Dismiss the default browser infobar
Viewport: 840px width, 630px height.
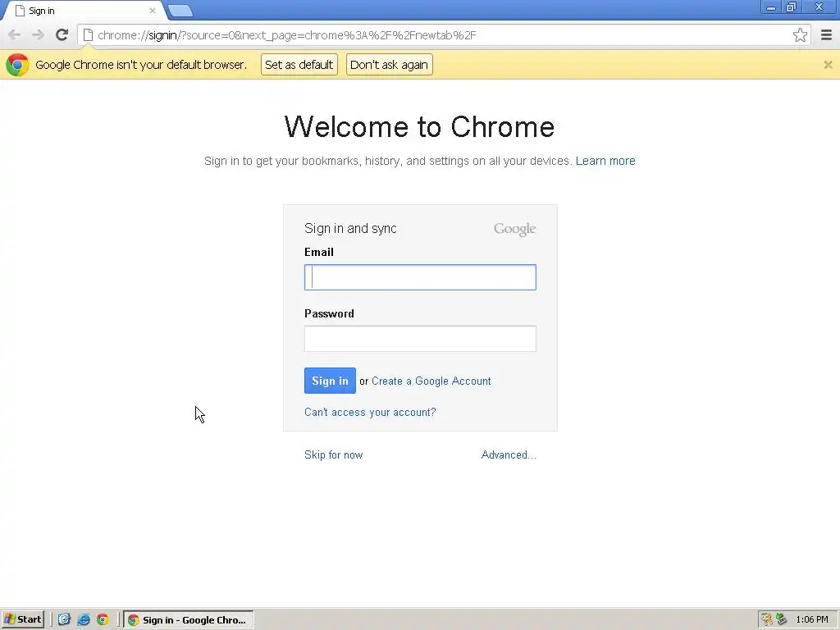[x=828, y=65]
